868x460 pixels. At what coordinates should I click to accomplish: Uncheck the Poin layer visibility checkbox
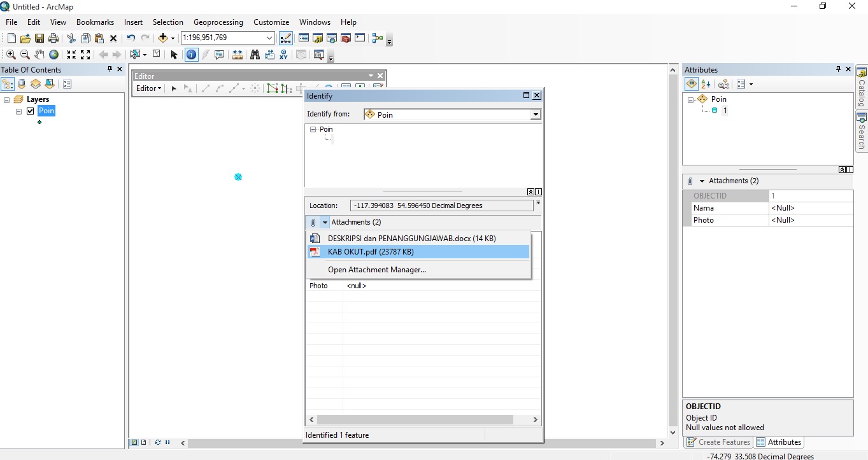pyautogui.click(x=30, y=111)
